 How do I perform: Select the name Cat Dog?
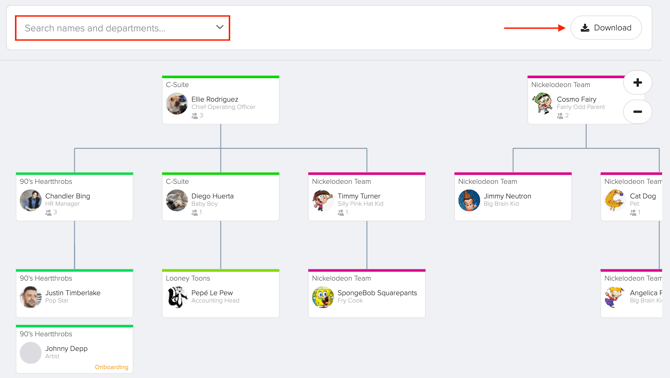point(643,196)
